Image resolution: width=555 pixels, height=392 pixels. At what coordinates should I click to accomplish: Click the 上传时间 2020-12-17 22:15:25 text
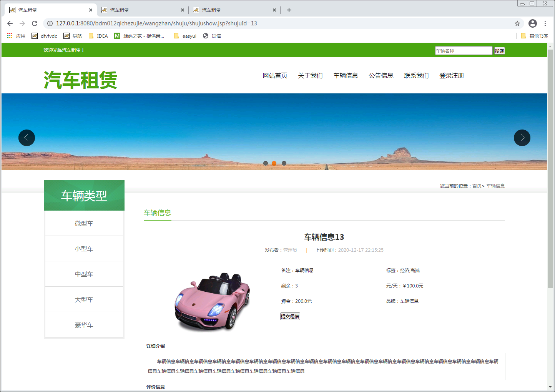coord(349,250)
